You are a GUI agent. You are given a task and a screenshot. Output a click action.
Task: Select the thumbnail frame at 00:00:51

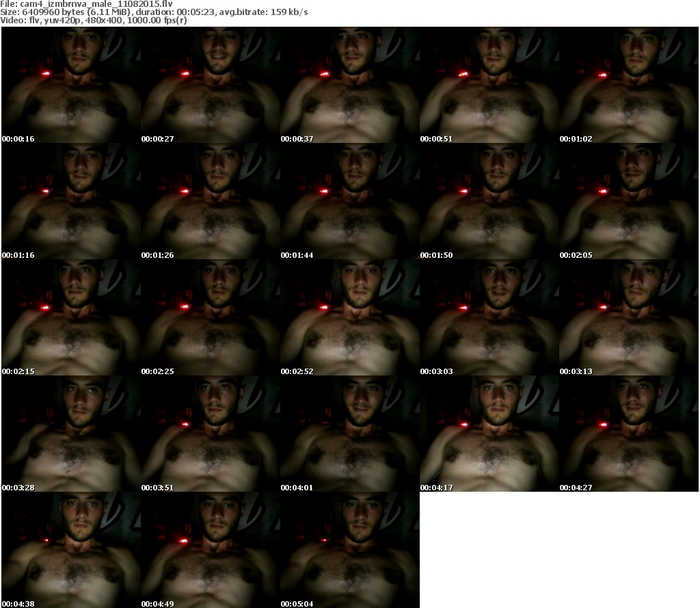(x=489, y=85)
